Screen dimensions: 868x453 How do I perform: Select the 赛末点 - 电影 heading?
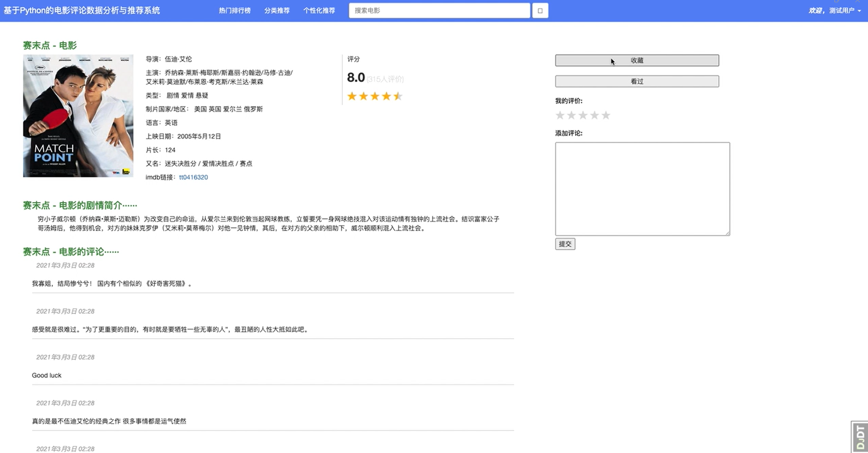pyautogui.click(x=50, y=45)
